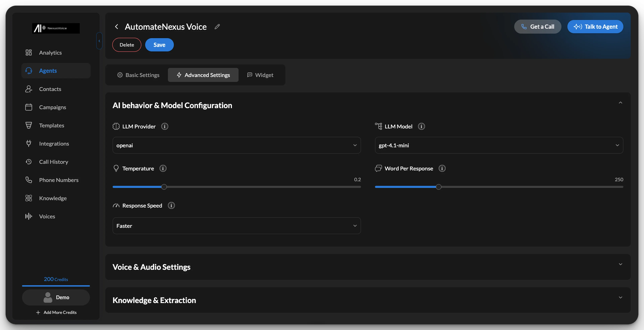Click the Response Speed gauge icon
The height and width of the screenshot is (330, 644).
point(116,206)
